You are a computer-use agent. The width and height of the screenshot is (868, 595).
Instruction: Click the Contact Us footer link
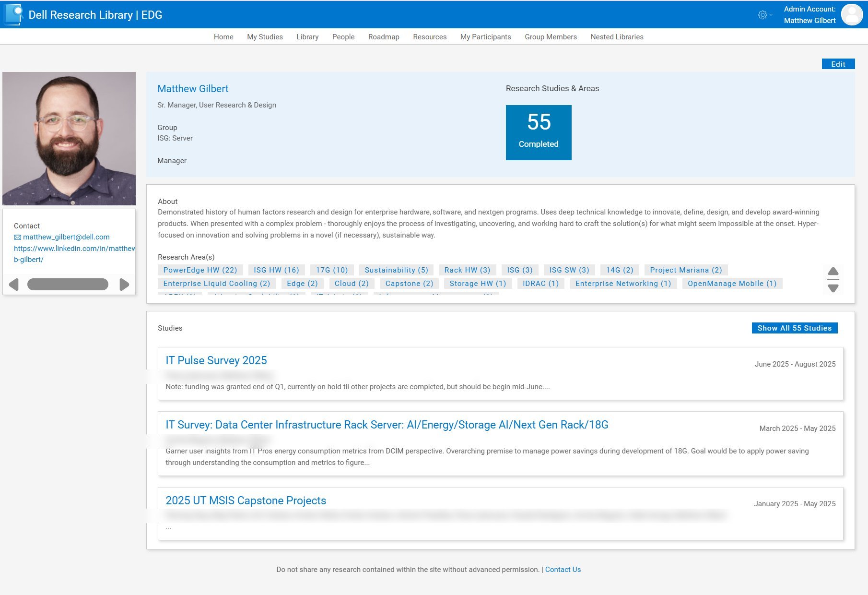pyautogui.click(x=563, y=570)
